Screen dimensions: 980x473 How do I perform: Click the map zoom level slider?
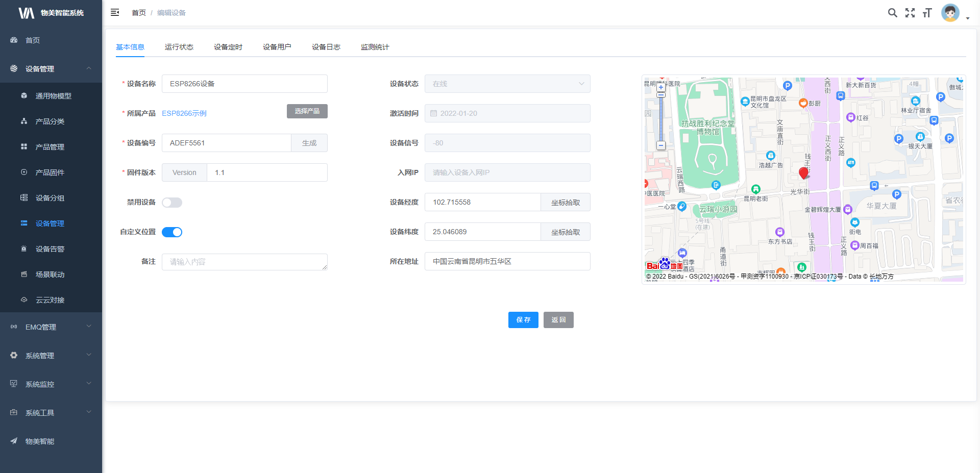click(661, 117)
